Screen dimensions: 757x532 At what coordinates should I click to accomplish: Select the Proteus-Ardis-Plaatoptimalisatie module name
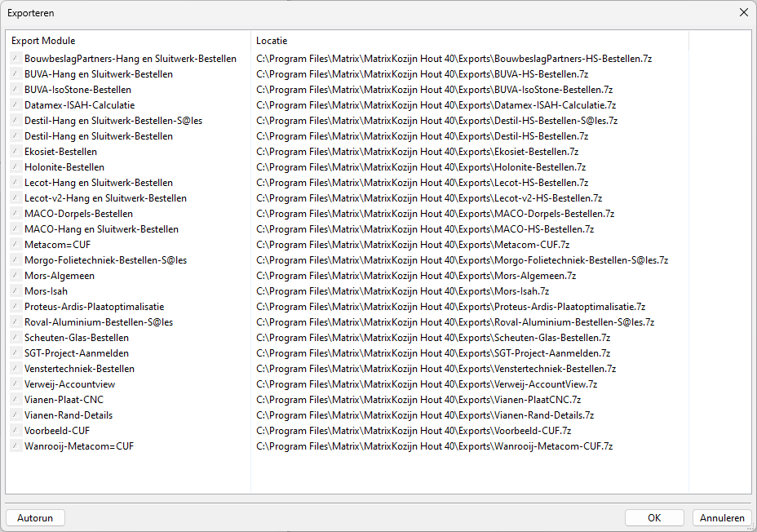tap(94, 307)
